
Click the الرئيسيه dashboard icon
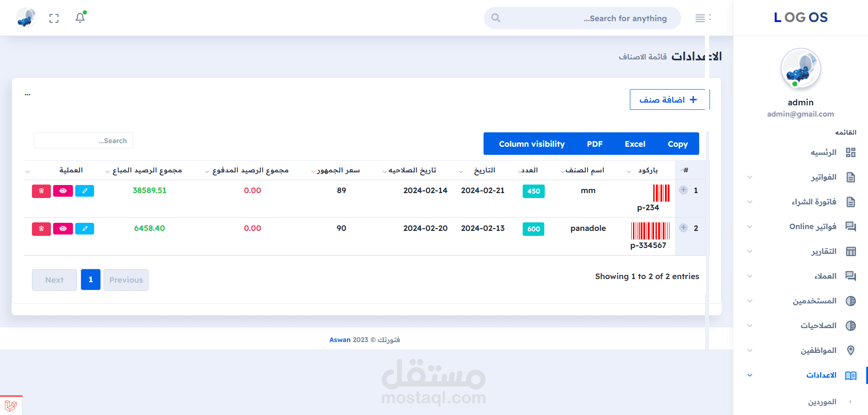pos(850,152)
